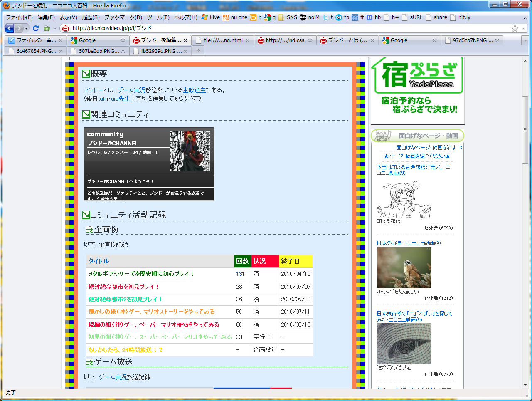Image resolution: width=532 pixels, height=401 pixels.
Task: Open the 表示(V) menu
Action: (x=68, y=17)
